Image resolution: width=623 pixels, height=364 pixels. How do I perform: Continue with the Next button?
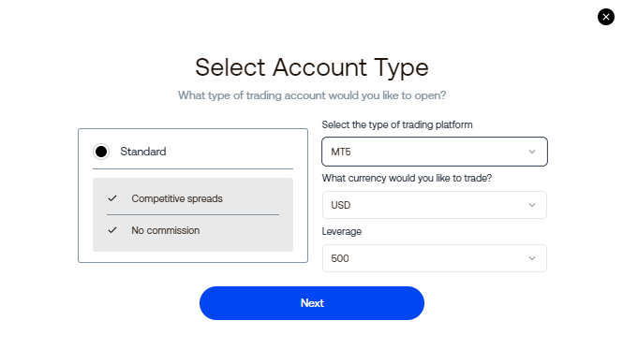[311, 303]
